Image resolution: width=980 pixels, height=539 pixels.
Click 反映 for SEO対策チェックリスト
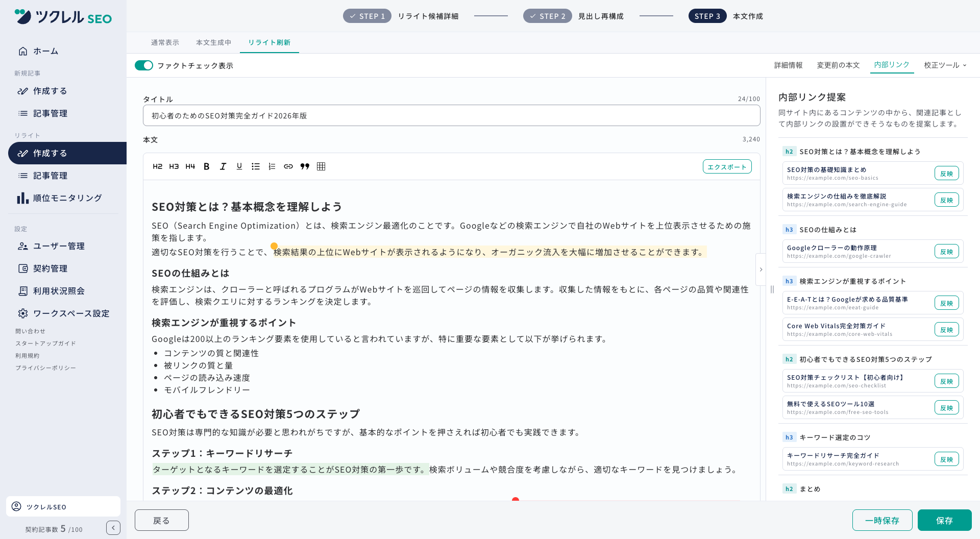[947, 381]
